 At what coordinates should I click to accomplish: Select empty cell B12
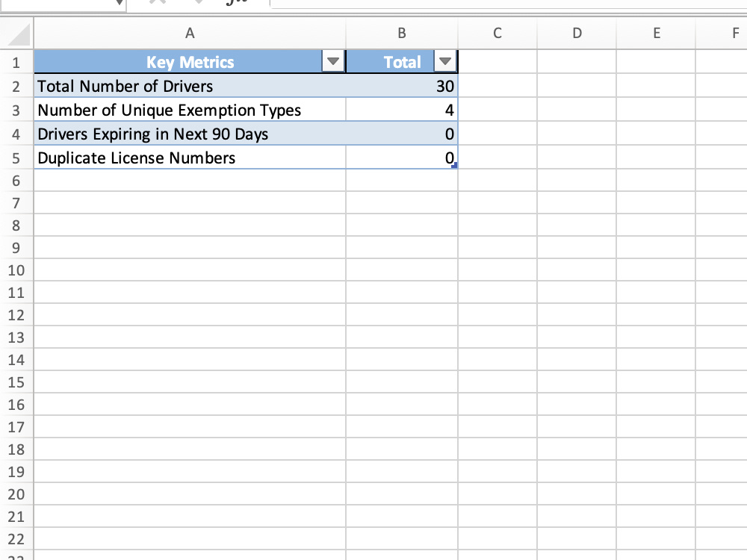click(x=402, y=315)
